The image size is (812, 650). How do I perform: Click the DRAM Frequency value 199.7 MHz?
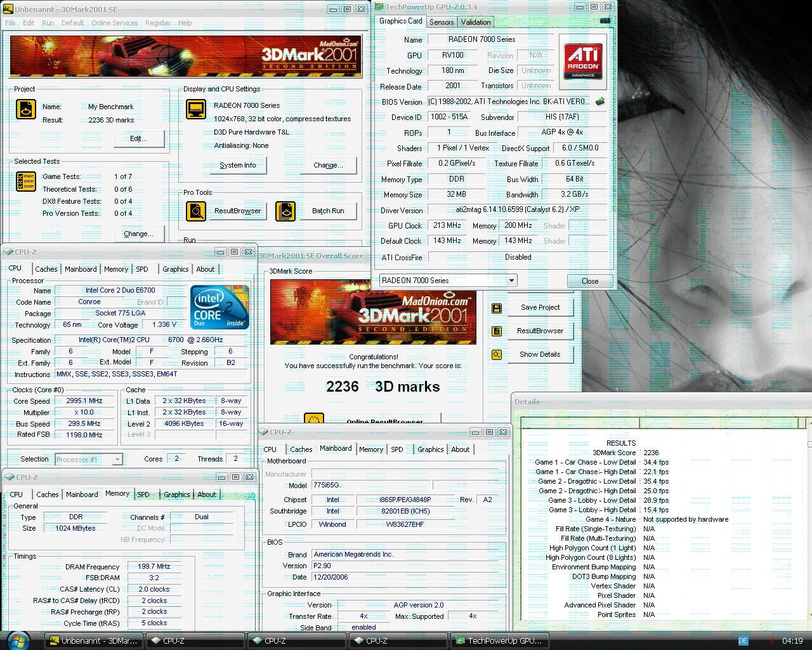(x=155, y=567)
